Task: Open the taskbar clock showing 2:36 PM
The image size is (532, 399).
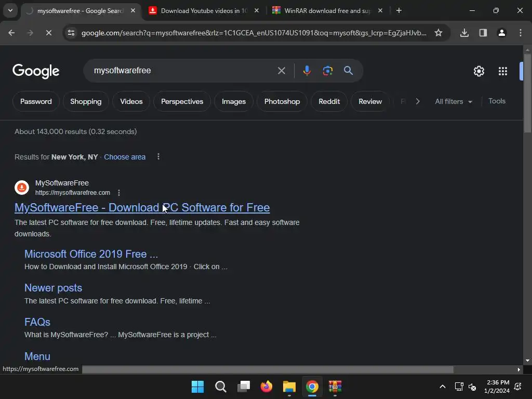Action: click(x=497, y=387)
